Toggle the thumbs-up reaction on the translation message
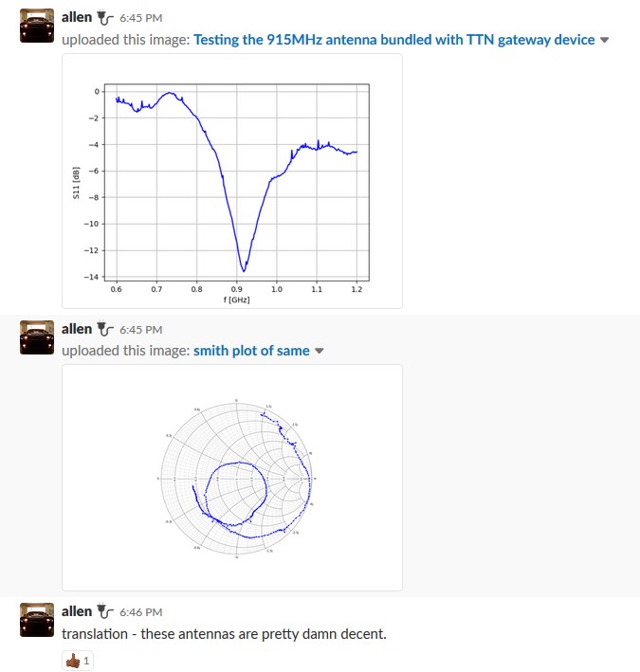 click(x=78, y=661)
